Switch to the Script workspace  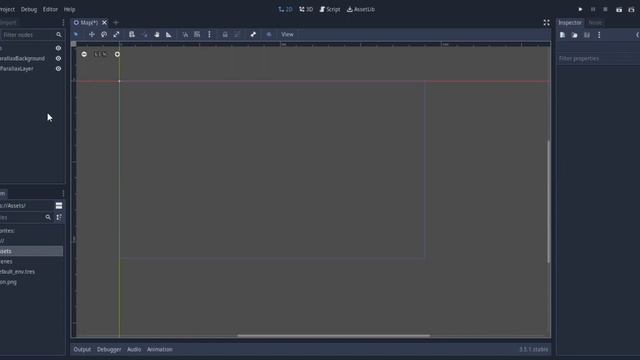point(330,9)
